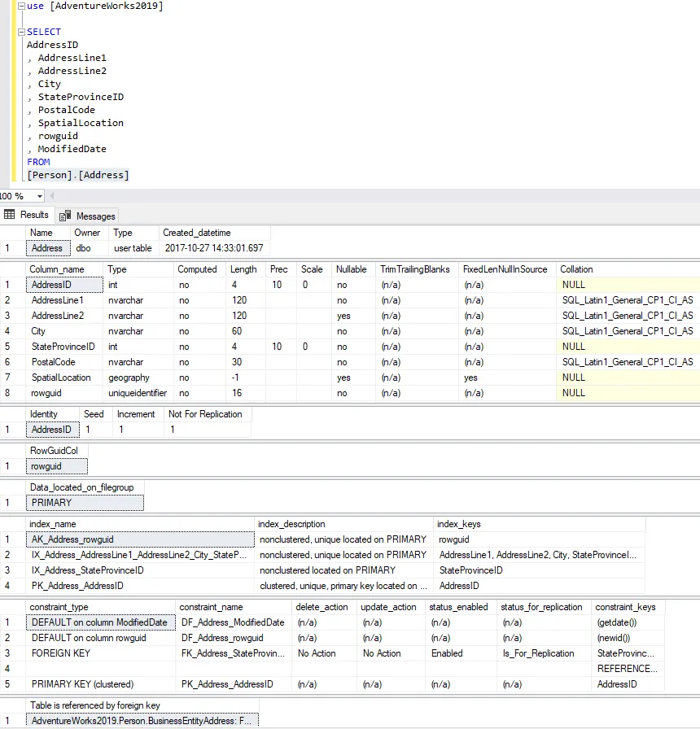Screen dimensions: 700x729
Task: Click the index_description column header
Action: pyautogui.click(x=343, y=524)
